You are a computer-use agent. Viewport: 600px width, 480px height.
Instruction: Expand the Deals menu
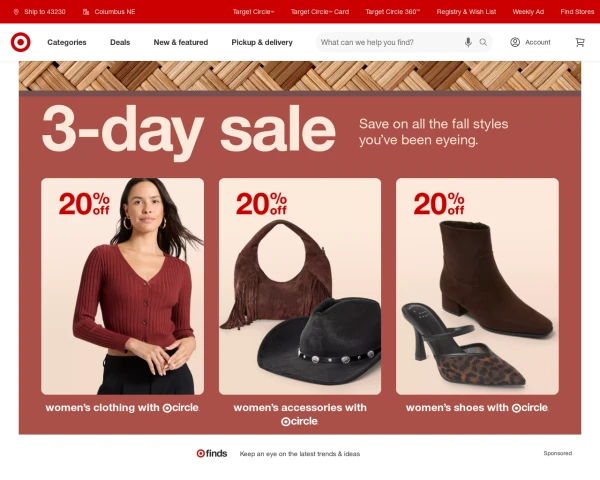120,42
